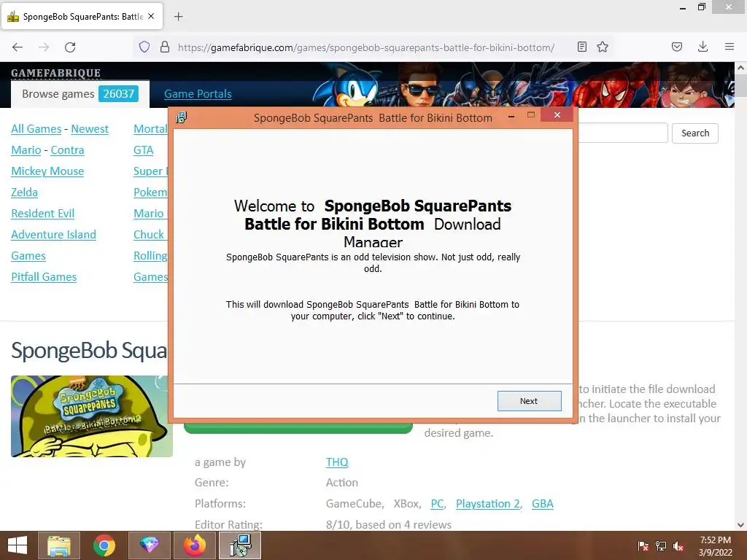Open a new tab with plus icon

pyautogui.click(x=178, y=17)
